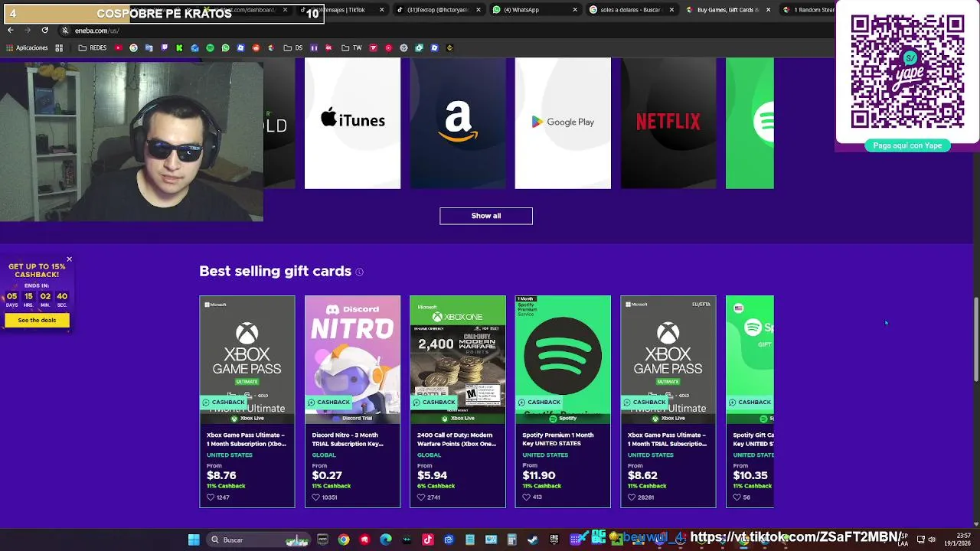980x551 pixels.
Task: Open the Spotify Premium 1 Month Key title
Action: pos(558,439)
